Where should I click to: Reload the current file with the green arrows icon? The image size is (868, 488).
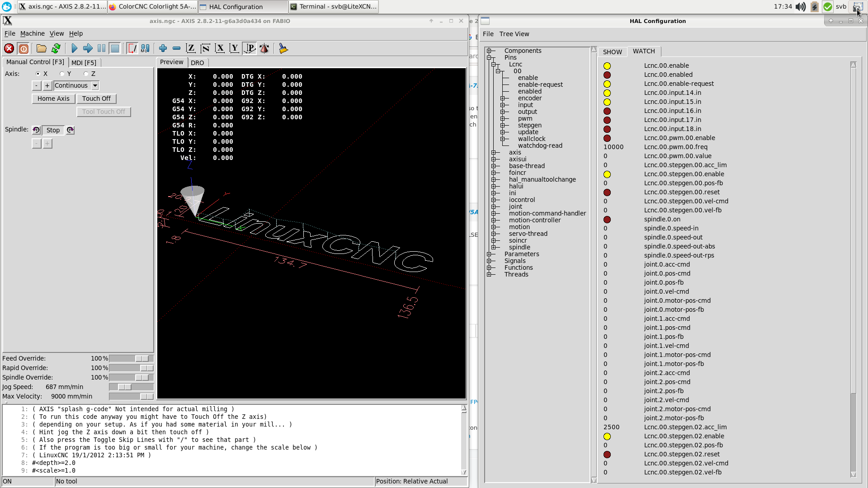[x=56, y=48]
